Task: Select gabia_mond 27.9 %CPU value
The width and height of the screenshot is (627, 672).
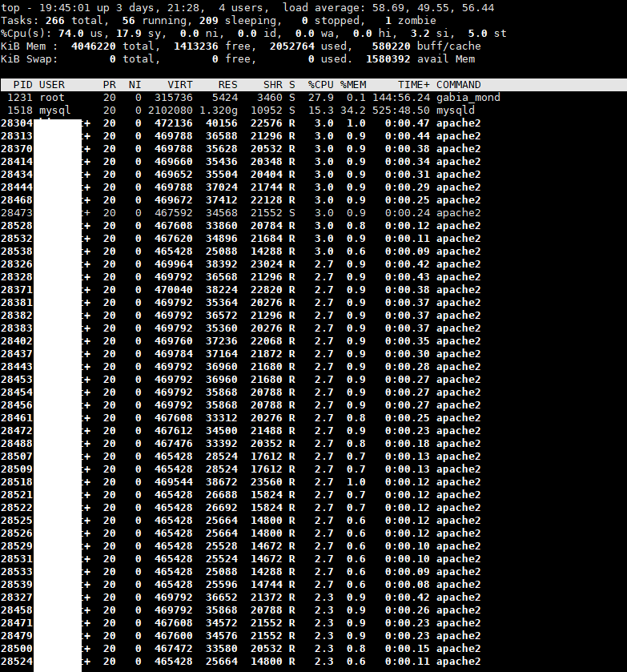Action: pyautogui.click(x=320, y=98)
